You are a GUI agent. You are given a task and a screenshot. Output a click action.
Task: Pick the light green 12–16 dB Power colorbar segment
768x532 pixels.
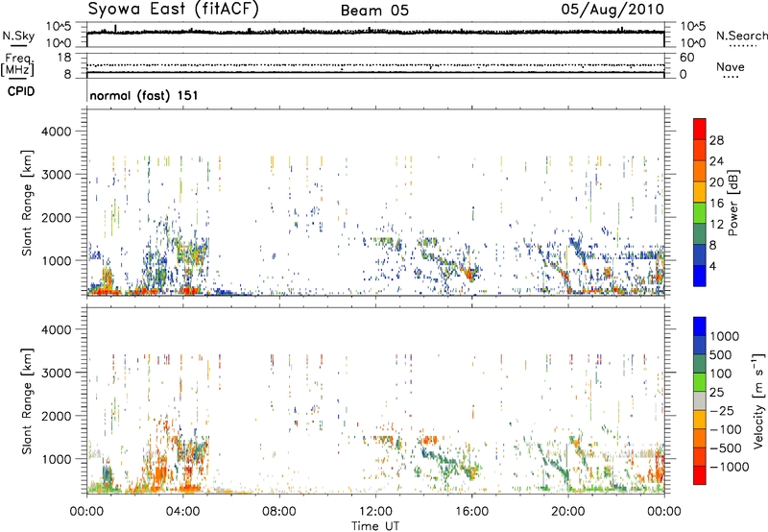(700, 213)
